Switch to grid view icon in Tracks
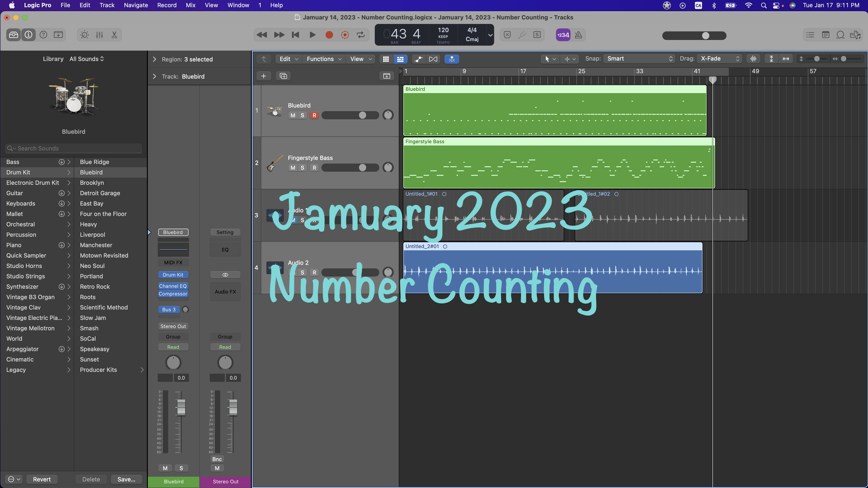Viewport: 868px width, 488px height. [386, 59]
